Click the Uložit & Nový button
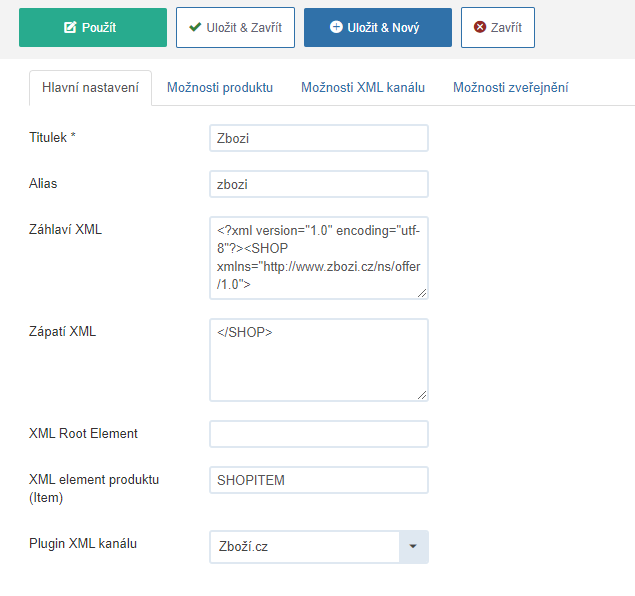The width and height of the screenshot is (635, 596). [x=378, y=28]
